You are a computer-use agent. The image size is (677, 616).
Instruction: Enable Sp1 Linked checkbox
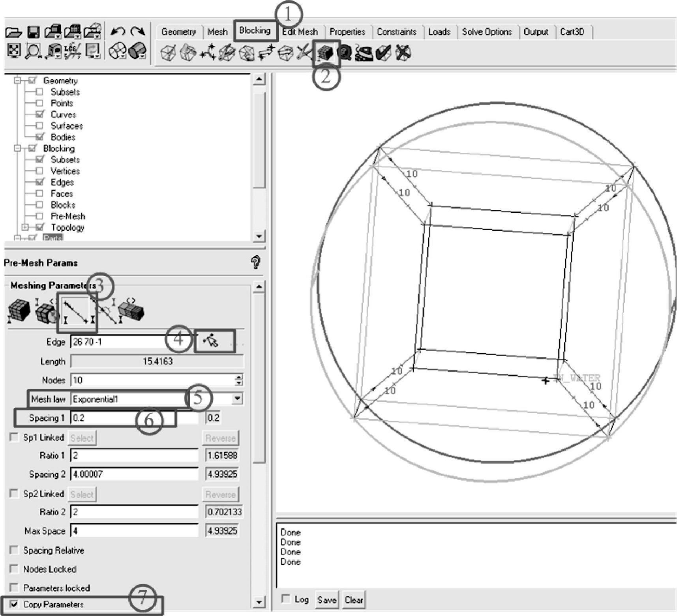14,437
